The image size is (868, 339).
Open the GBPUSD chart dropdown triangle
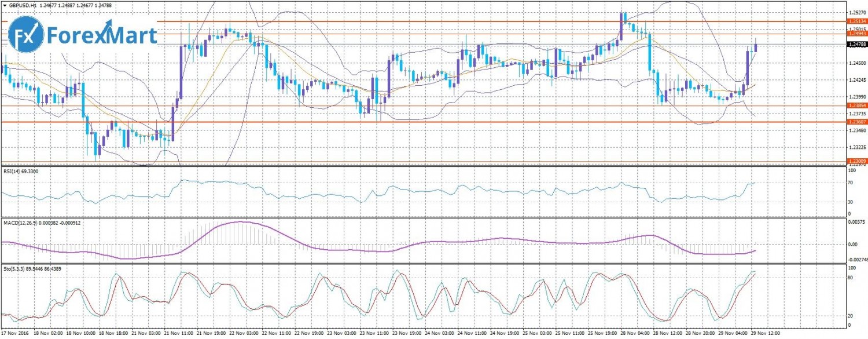click(4, 5)
